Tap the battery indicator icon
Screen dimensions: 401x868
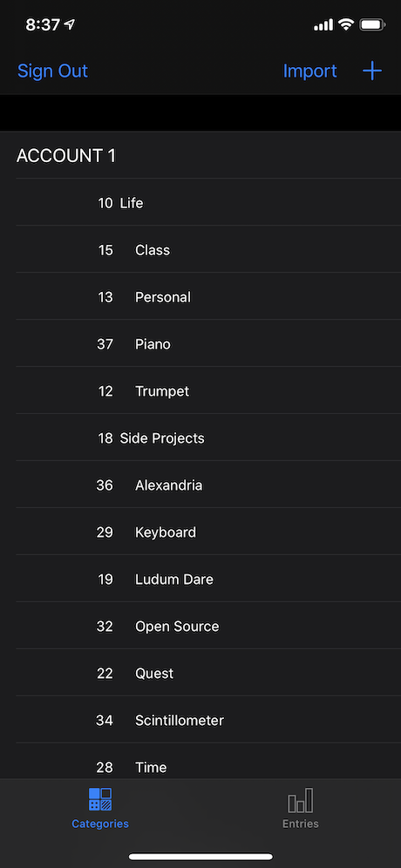372,24
